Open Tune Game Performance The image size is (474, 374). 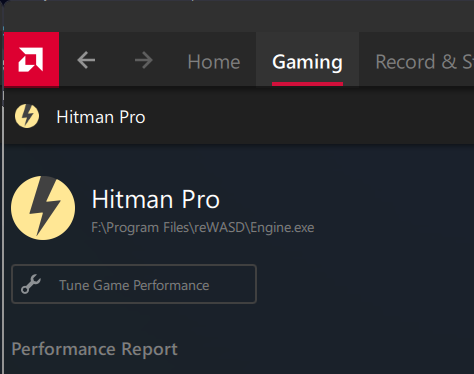(134, 284)
